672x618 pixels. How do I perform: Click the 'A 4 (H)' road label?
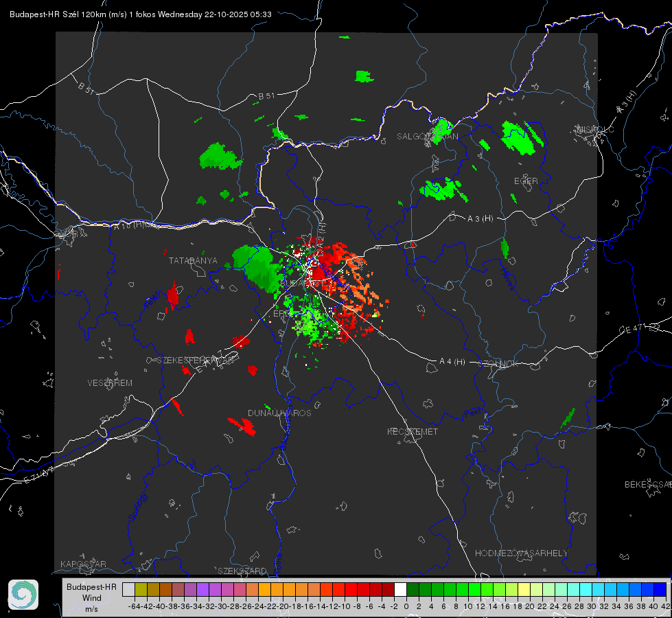[x=452, y=362]
